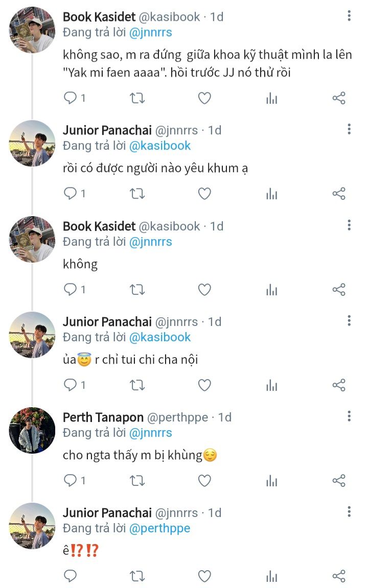Reply to Perth Tanapon's tweet

click(71, 481)
